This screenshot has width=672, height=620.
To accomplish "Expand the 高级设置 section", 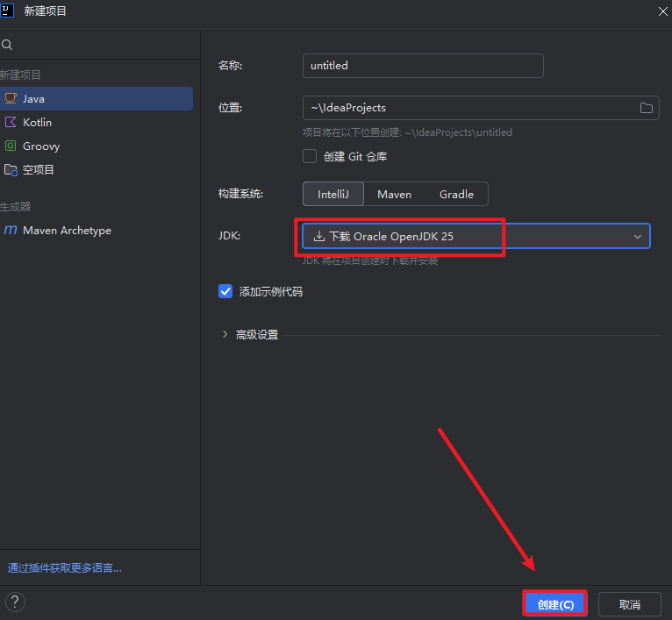I will coord(225,334).
